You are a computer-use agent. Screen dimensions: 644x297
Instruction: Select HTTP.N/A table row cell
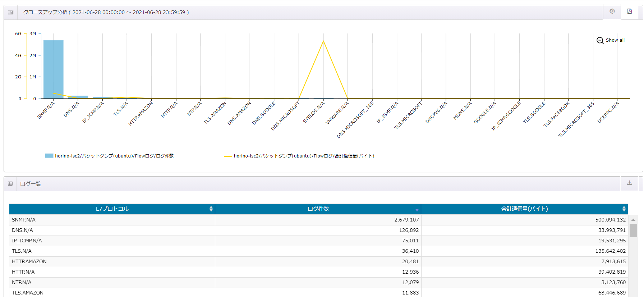112,272
